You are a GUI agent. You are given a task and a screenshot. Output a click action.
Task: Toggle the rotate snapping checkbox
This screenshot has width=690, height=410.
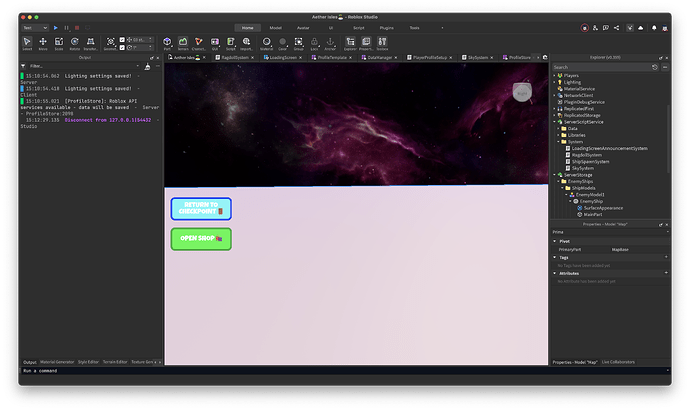(123, 46)
